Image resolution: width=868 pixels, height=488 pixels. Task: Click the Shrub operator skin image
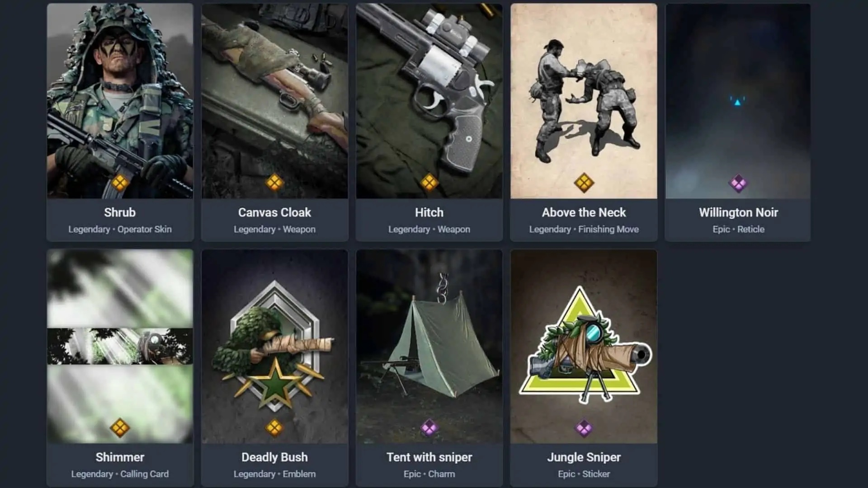tap(120, 101)
